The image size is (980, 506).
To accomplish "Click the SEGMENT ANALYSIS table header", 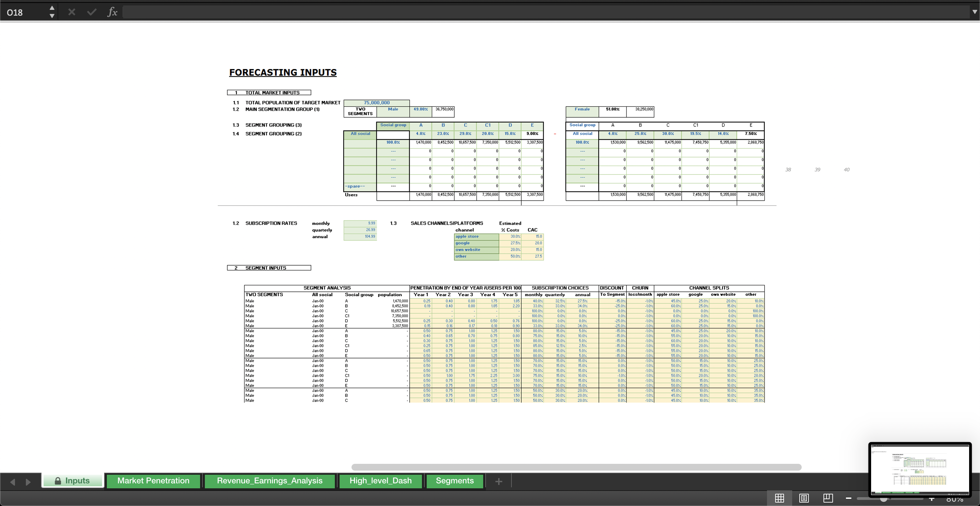I will pyautogui.click(x=327, y=288).
